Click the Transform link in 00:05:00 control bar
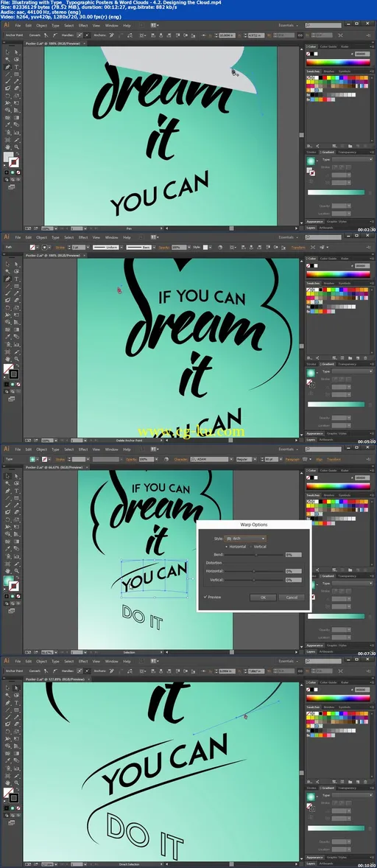 click(298, 247)
